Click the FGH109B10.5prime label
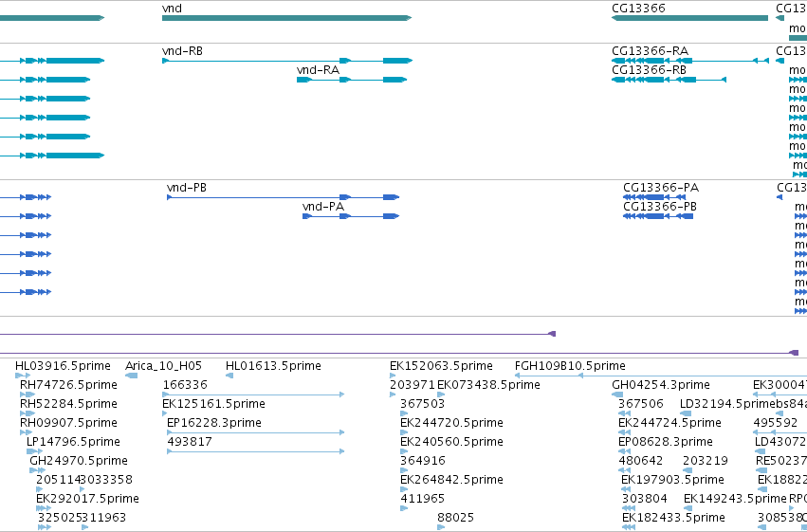The width and height of the screenshot is (807, 532). click(x=570, y=366)
